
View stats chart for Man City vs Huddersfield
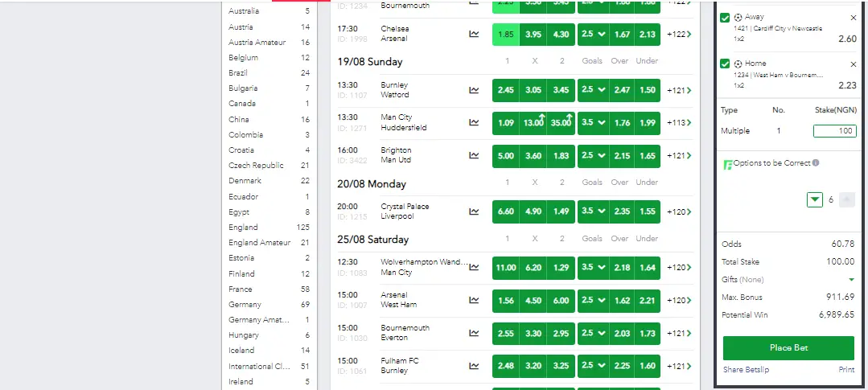coord(475,123)
